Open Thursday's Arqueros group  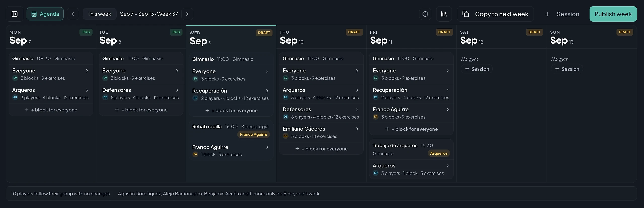point(321,93)
